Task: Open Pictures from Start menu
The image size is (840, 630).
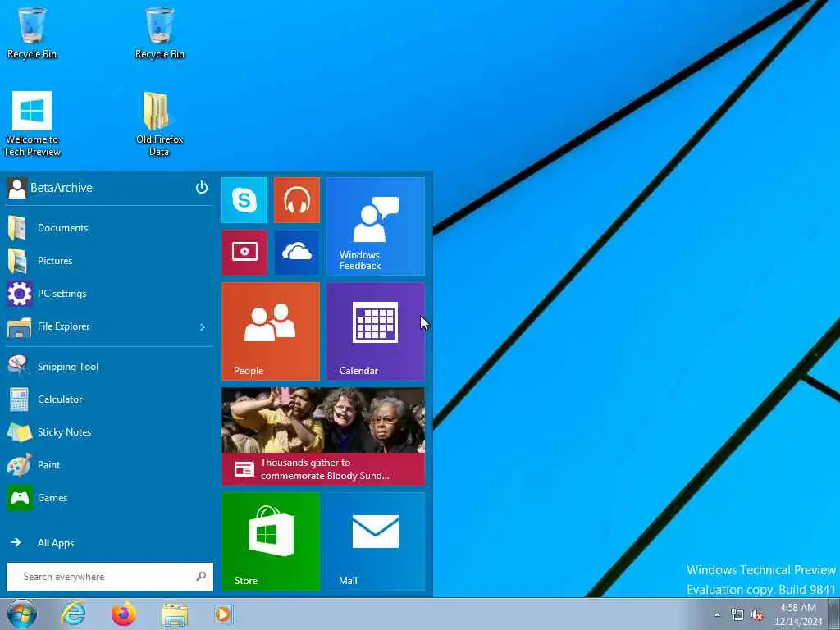Action: click(x=109, y=261)
